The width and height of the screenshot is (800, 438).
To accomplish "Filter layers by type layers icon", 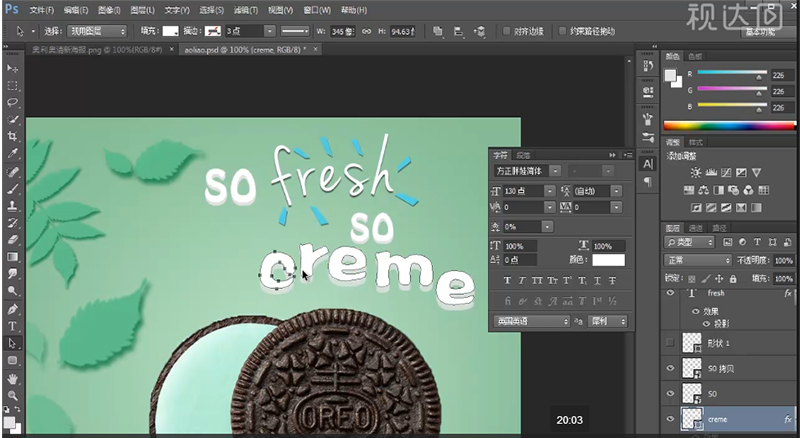I will (757, 242).
